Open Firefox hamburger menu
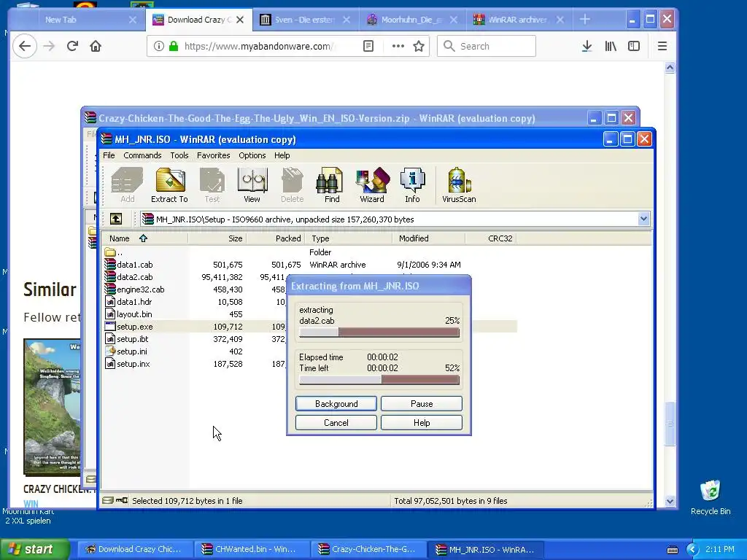Viewport: 747px width, 560px height. click(x=662, y=46)
